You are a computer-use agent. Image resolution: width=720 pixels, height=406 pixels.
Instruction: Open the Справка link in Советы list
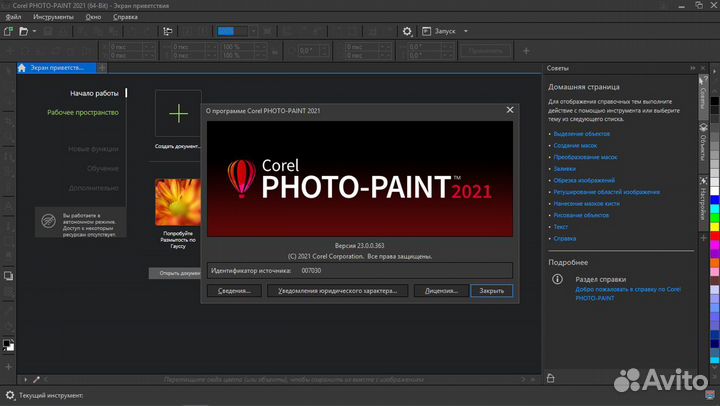point(564,238)
